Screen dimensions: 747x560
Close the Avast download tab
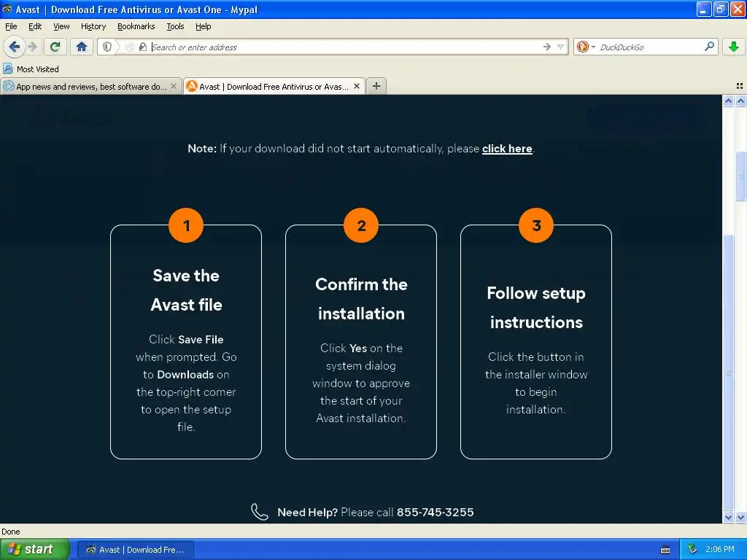pyautogui.click(x=356, y=86)
